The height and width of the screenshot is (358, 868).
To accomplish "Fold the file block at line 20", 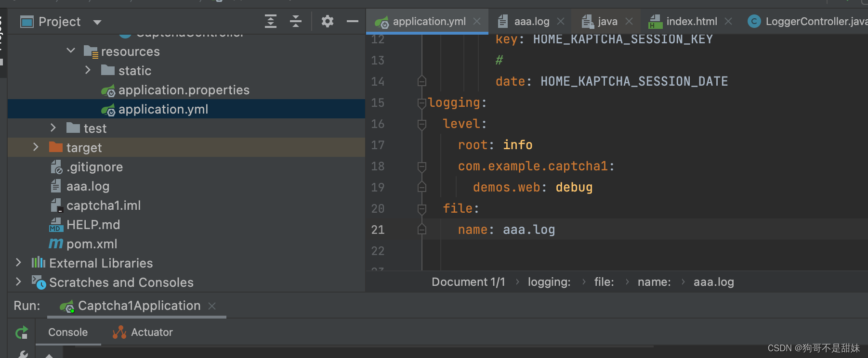I will (x=422, y=209).
